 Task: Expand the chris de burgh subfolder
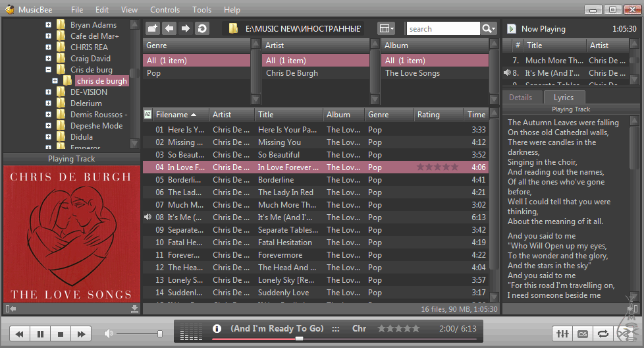(55, 80)
